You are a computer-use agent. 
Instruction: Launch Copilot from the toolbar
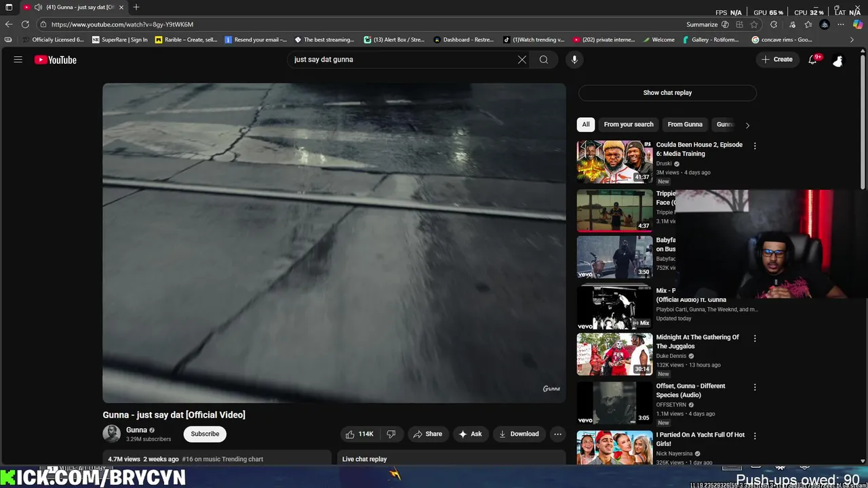coord(858,24)
